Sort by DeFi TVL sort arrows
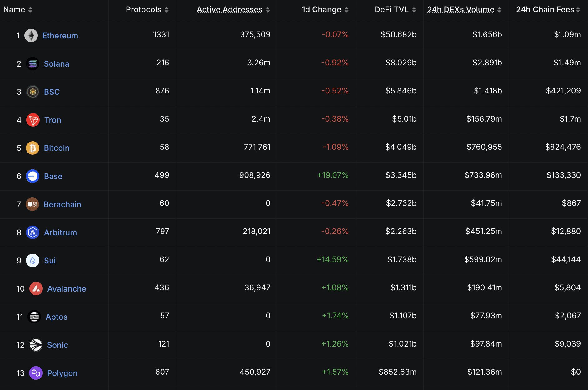The width and height of the screenshot is (588, 390). (414, 10)
